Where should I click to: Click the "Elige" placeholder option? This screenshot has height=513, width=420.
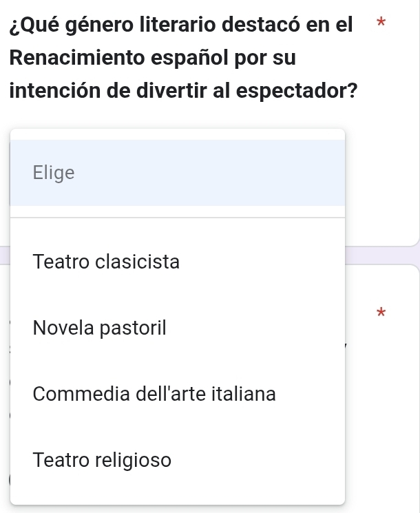point(54,173)
